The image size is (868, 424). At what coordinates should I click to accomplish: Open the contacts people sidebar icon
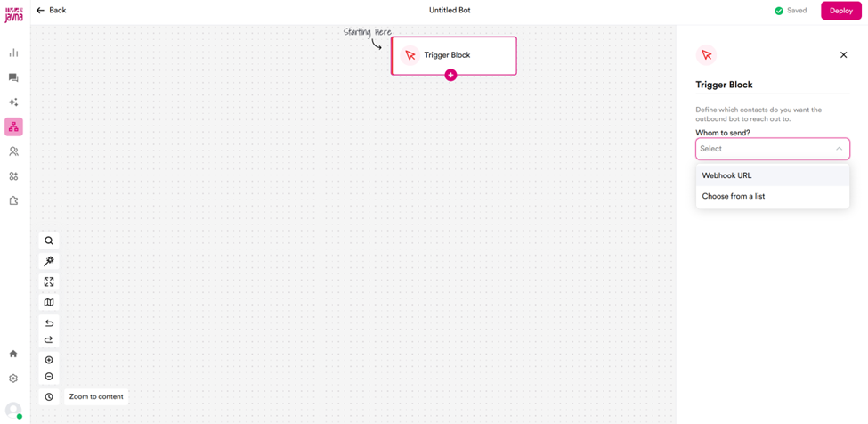(x=14, y=151)
